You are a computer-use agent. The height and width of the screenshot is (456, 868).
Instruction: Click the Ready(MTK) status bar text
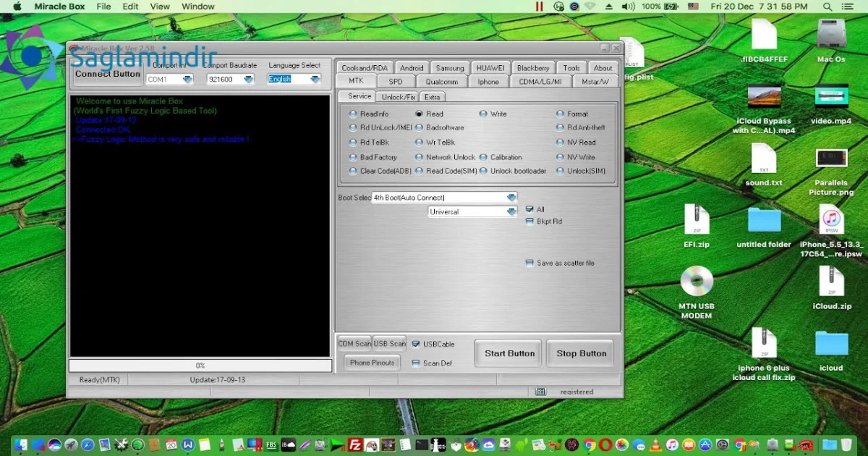(100, 379)
